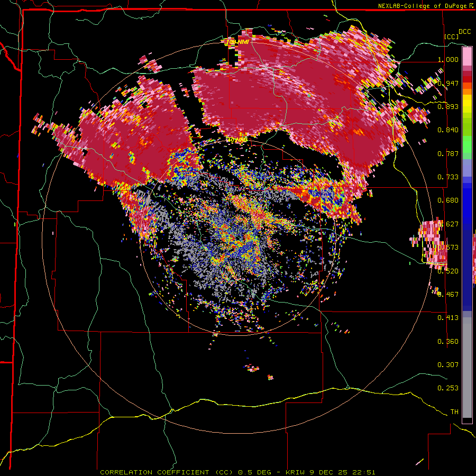476x476 pixels.
Task: Click the NEXLAB-College of DuPage credit text
Action: click(426, 6)
